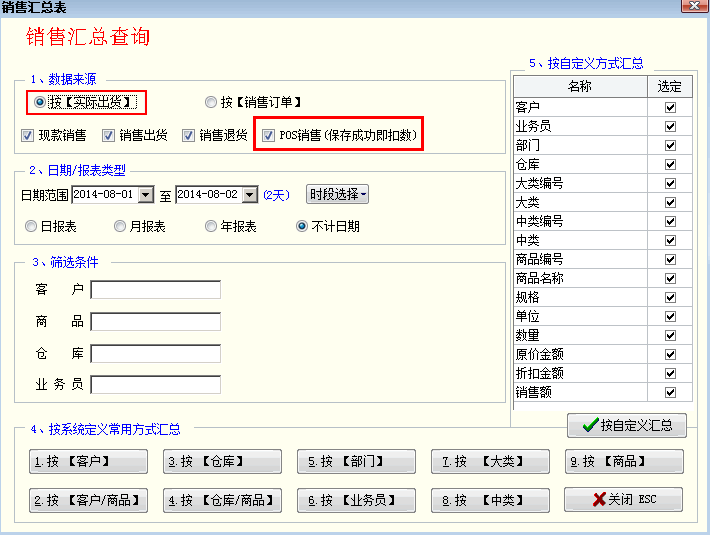The height and width of the screenshot is (535, 710).
Task: Summarize with 8.按【中类】 button
Action: pos(490,501)
